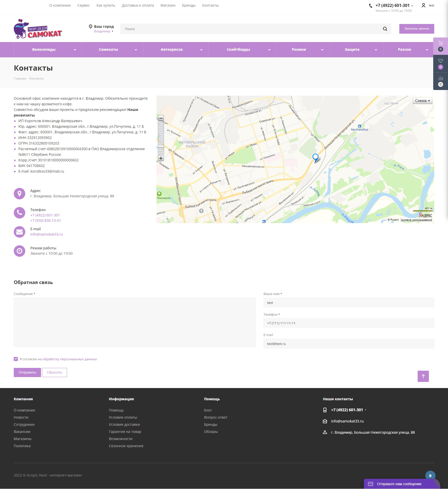
Task: Expand the Владимир city selector
Action: coord(103,31)
